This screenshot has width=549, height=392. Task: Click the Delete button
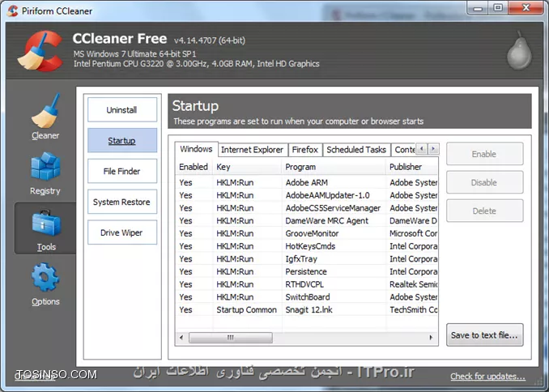(484, 211)
